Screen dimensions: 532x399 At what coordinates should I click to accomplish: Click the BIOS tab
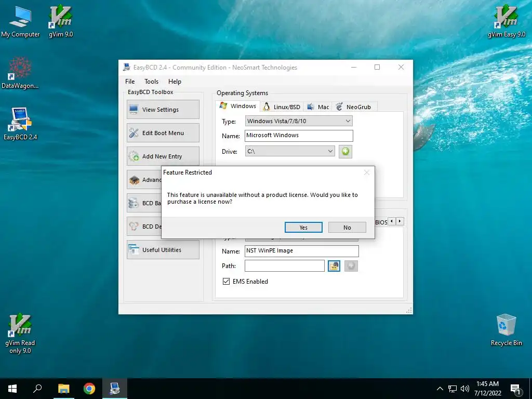(x=381, y=222)
